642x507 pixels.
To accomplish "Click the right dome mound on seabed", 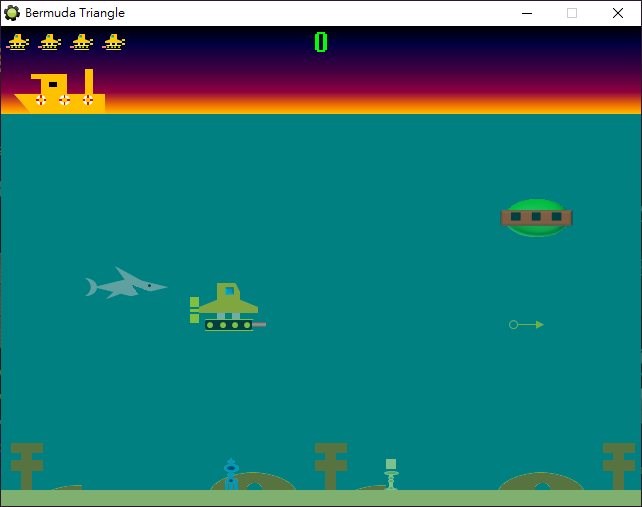I will 541,481.
